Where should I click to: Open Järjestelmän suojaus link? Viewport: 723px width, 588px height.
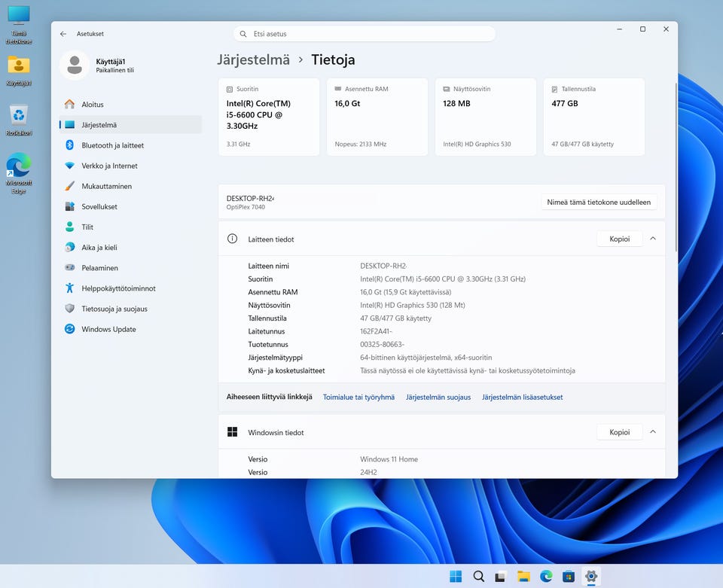pos(438,397)
